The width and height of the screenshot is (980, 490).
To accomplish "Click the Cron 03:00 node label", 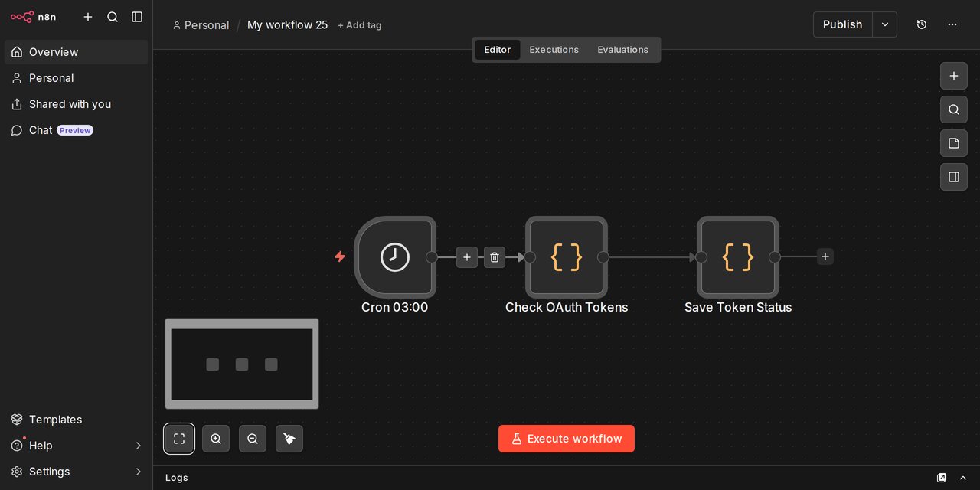I will pos(395,307).
